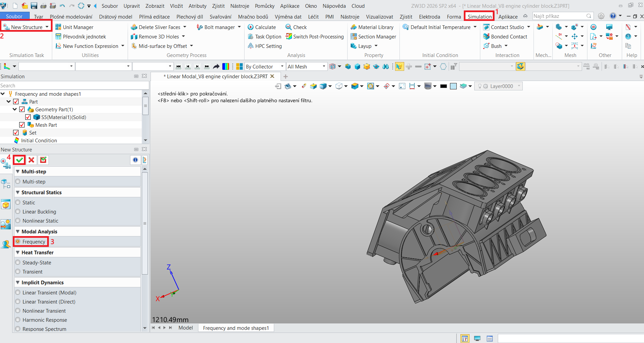
Task: Click Default Initial Temperature
Action: 437,27
